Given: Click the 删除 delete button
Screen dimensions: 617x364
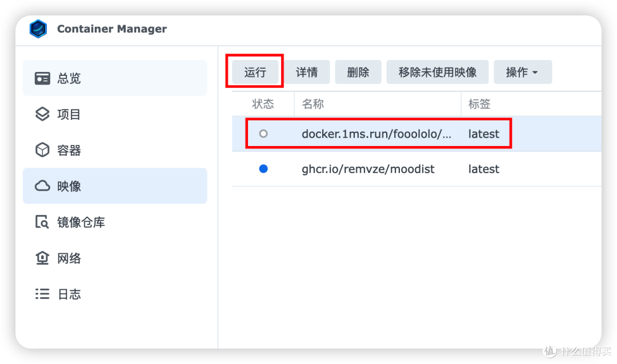Looking at the screenshot, I should 358,72.
